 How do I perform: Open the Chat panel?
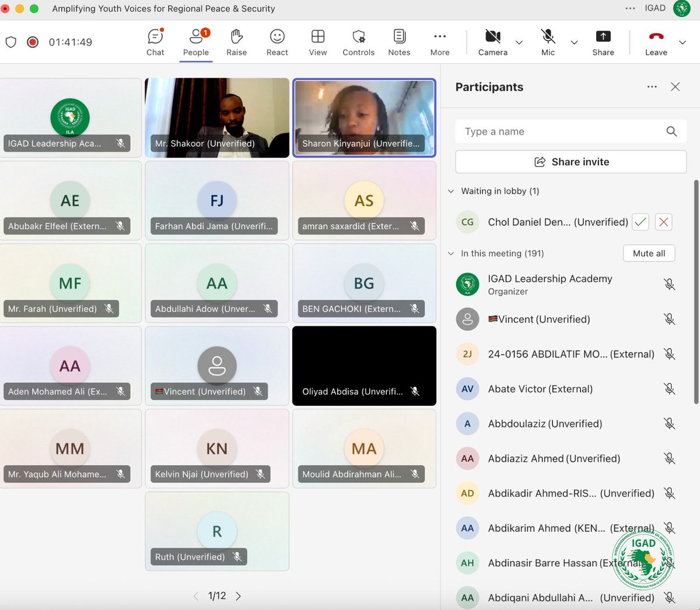pos(155,43)
